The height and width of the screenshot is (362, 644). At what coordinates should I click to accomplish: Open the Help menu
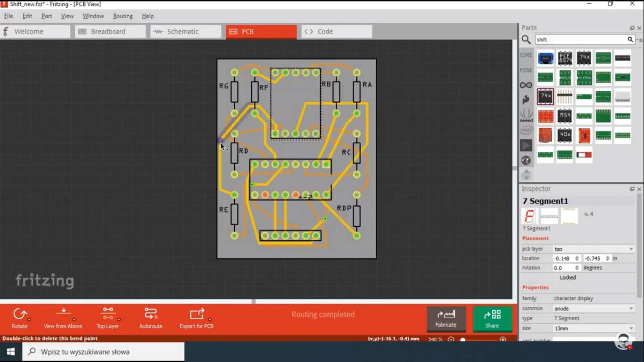click(x=148, y=16)
